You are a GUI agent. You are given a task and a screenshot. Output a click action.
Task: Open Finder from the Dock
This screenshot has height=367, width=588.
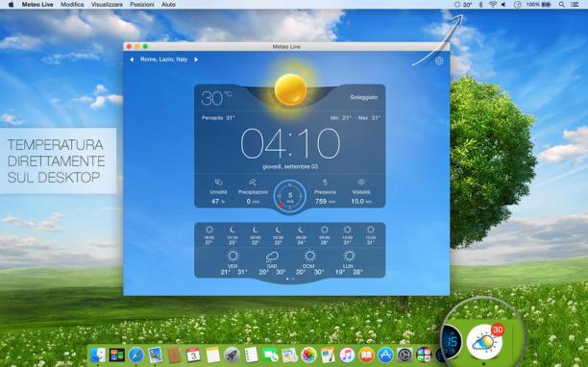point(98,355)
